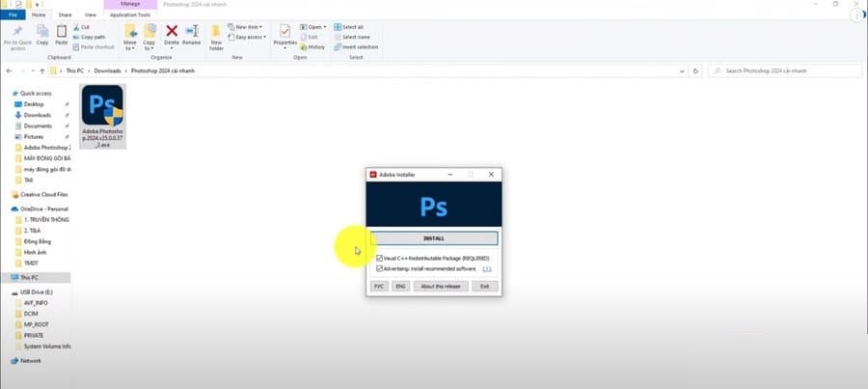Select Adobe.Photoshop.2024 exe file icon
Screen dimensions: 868x389
click(x=102, y=105)
